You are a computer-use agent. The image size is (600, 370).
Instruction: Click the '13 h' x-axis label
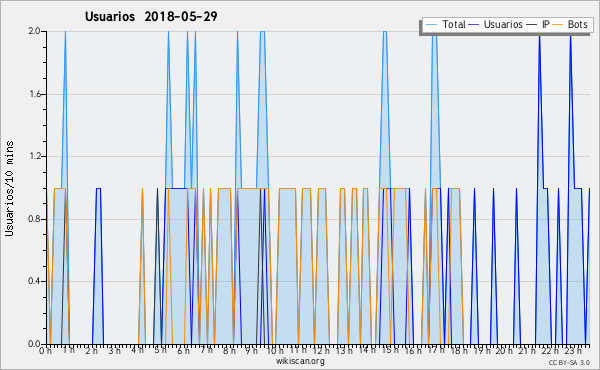(344, 351)
